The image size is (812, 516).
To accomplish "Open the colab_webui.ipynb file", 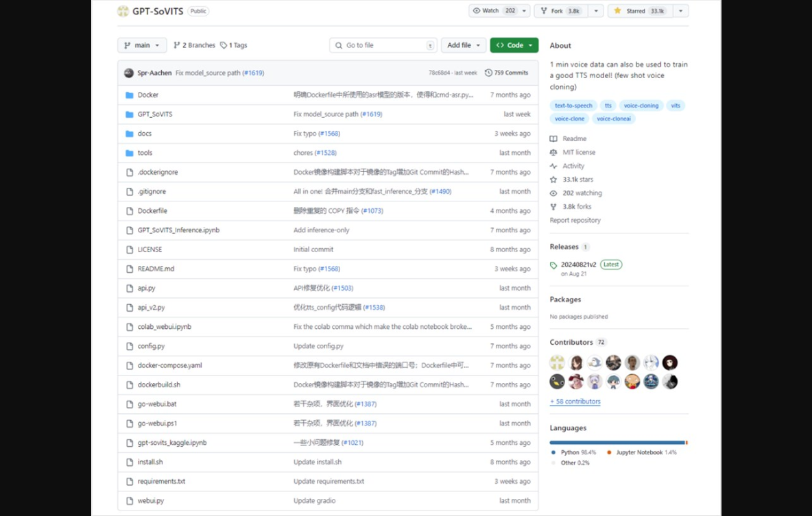I will pos(164,327).
